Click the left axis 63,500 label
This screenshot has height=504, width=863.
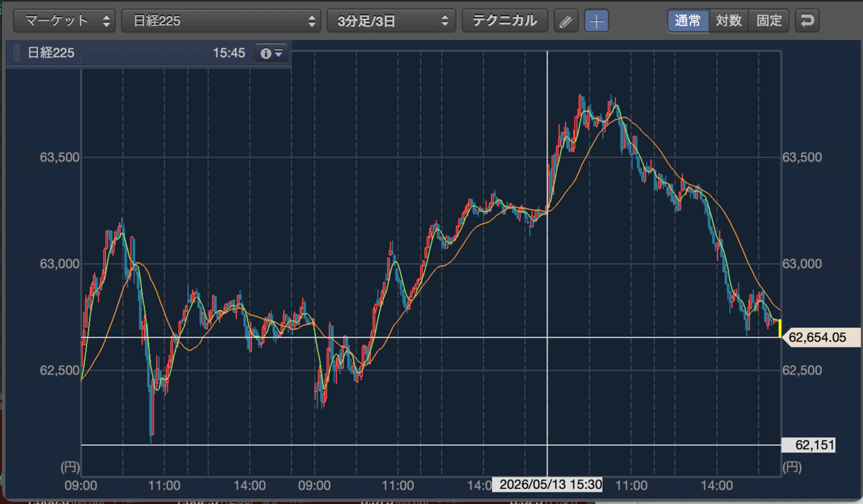[x=58, y=157]
